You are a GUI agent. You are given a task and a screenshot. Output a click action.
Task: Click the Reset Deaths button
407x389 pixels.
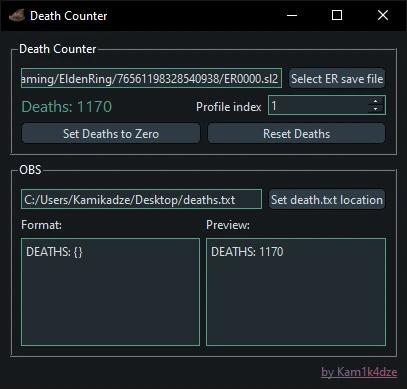coord(296,134)
